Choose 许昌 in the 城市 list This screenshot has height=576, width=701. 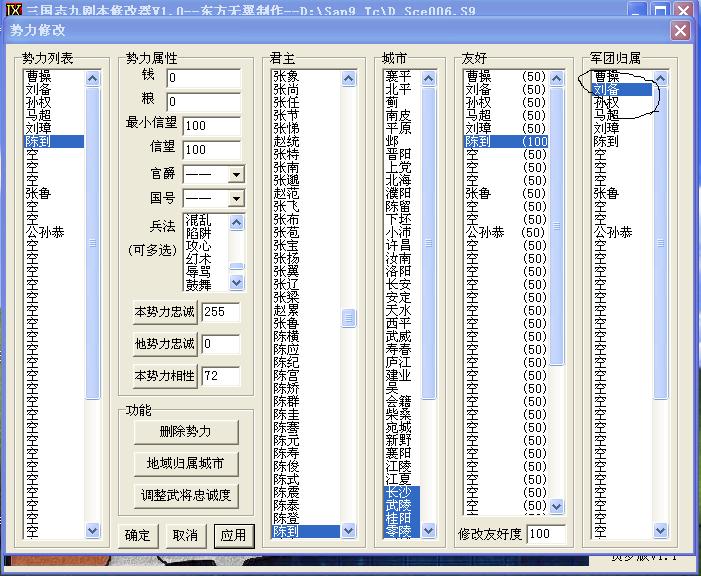[398, 245]
